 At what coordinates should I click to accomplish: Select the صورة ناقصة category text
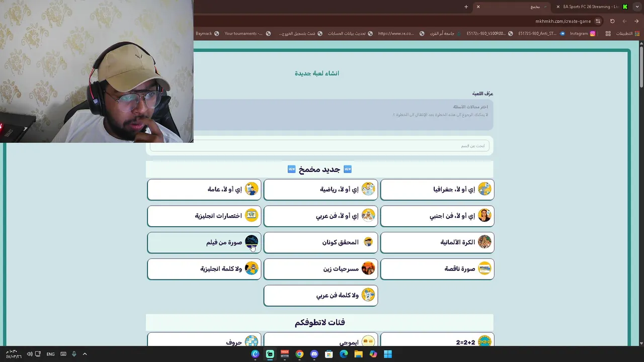[460, 269]
